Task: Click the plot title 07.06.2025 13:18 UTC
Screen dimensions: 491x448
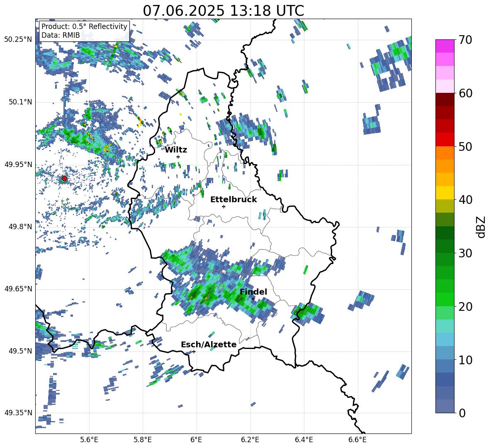Action: coord(223,11)
